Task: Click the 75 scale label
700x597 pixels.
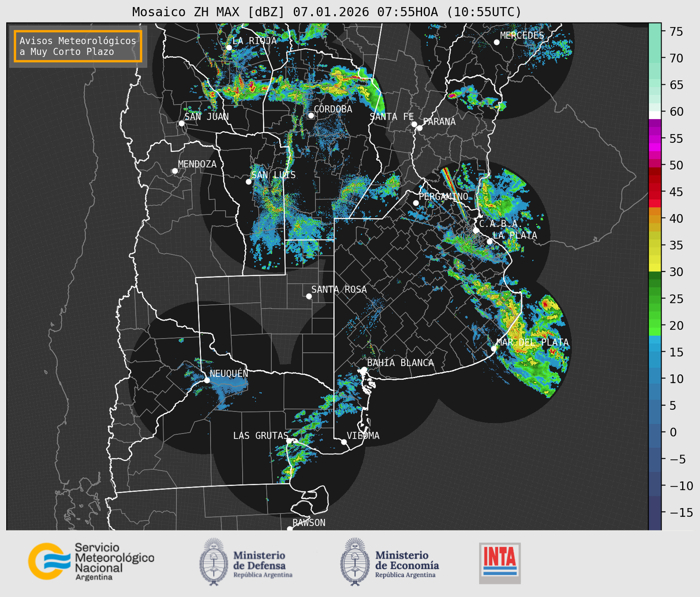Action: [676, 32]
